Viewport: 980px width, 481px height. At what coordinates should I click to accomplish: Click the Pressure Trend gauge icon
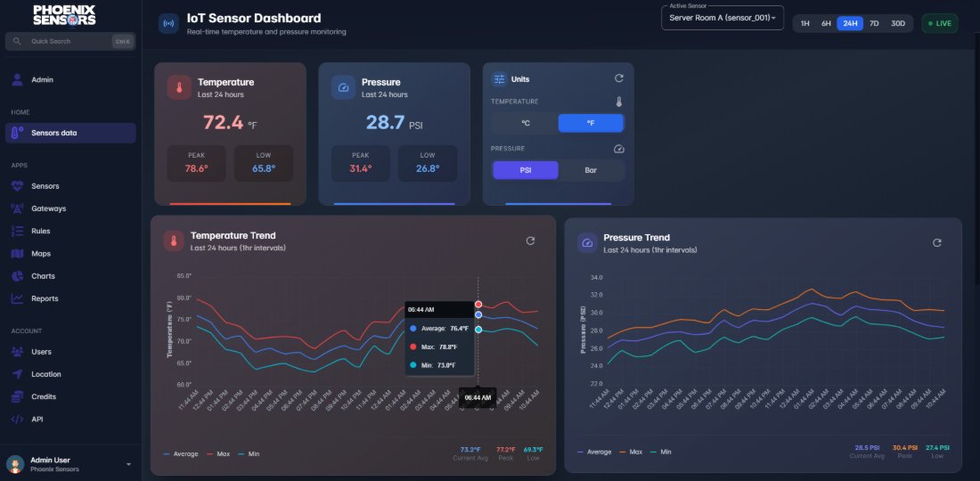point(587,243)
